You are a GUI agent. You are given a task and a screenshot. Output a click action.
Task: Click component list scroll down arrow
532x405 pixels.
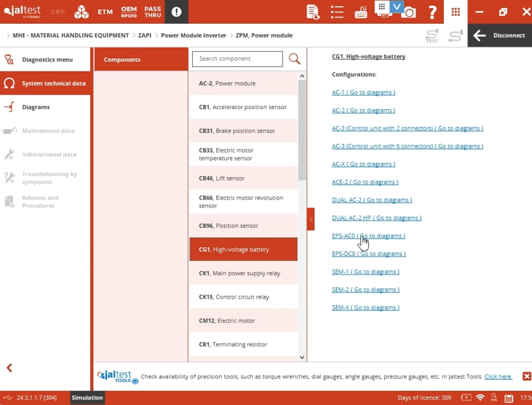302,358
